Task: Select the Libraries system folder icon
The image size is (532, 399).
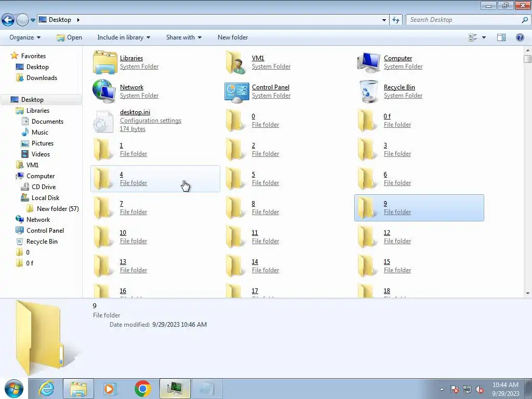Action: (x=105, y=62)
